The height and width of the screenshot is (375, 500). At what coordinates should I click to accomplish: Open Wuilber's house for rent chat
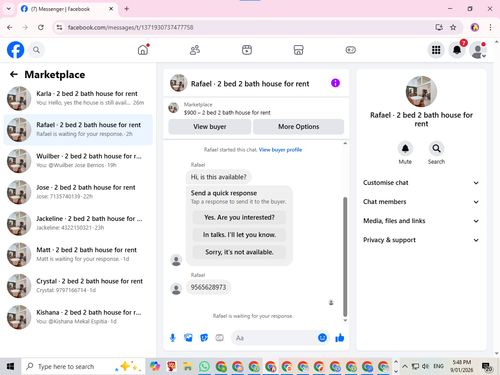[x=78, y=161]
